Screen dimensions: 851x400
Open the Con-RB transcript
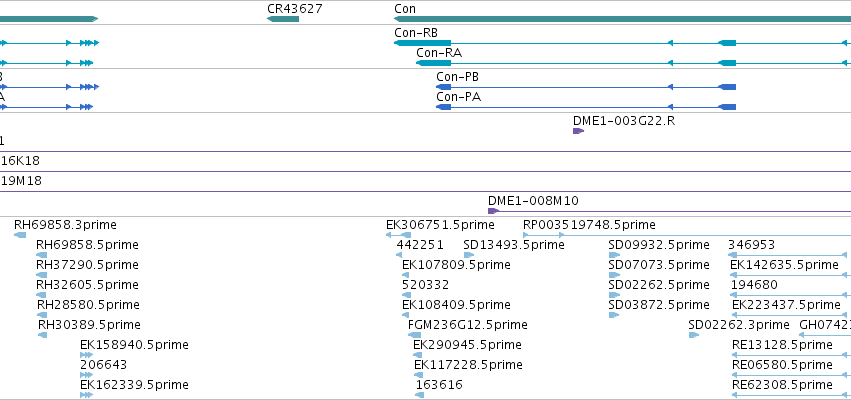pos(623,43)
